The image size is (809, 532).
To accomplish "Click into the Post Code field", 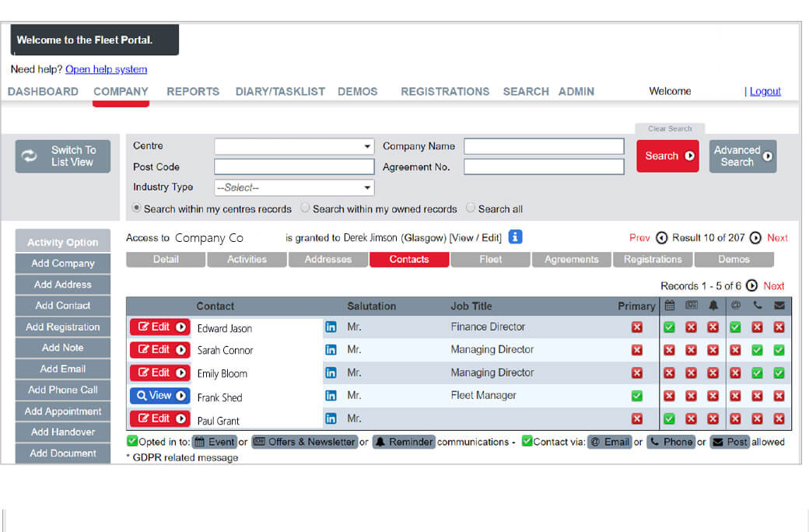I will 294,166.
